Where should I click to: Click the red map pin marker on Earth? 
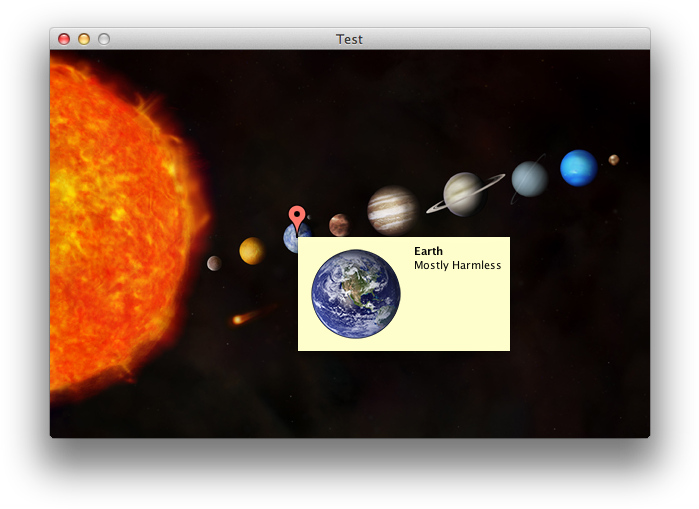pyautogui.click(x=297, y=219)
